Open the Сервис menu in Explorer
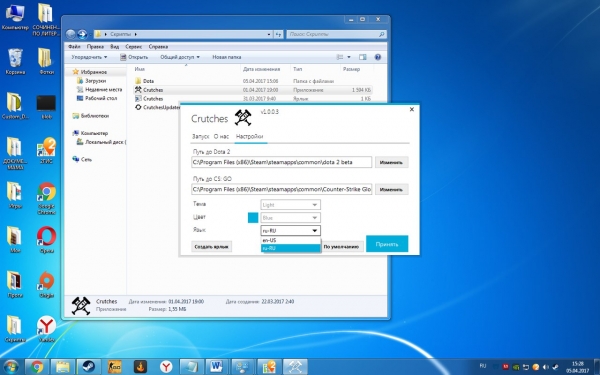This screenshot has width=600, height=375. pos(134,47)
